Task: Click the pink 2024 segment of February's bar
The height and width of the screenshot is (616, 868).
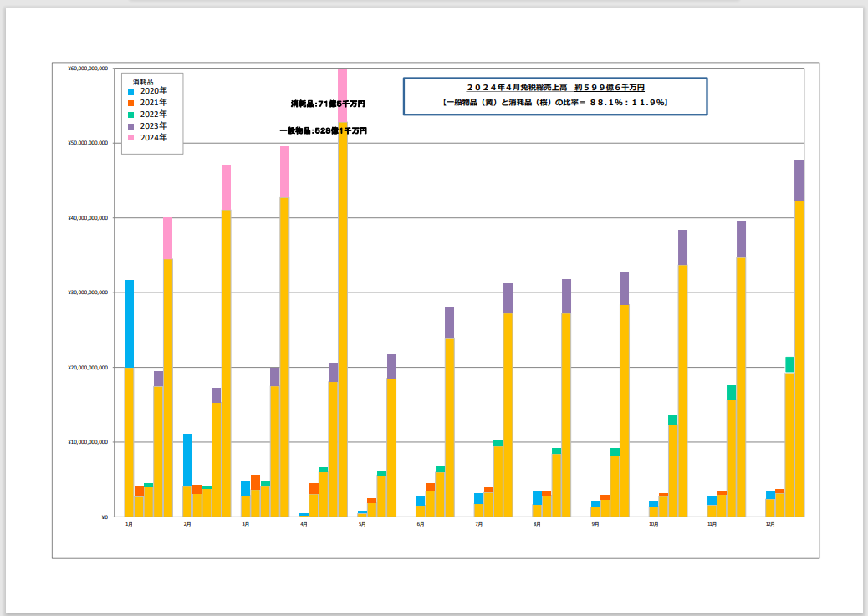Action: 226,187
